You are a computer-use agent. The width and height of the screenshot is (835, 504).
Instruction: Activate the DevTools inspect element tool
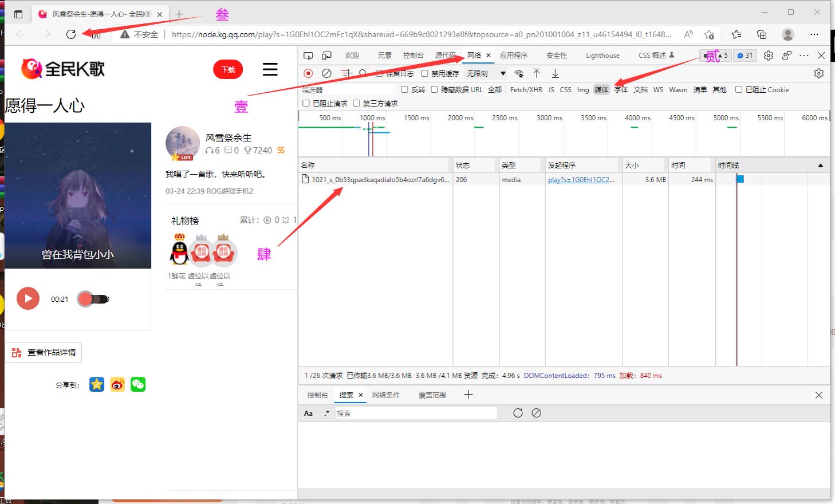(308, 56)
